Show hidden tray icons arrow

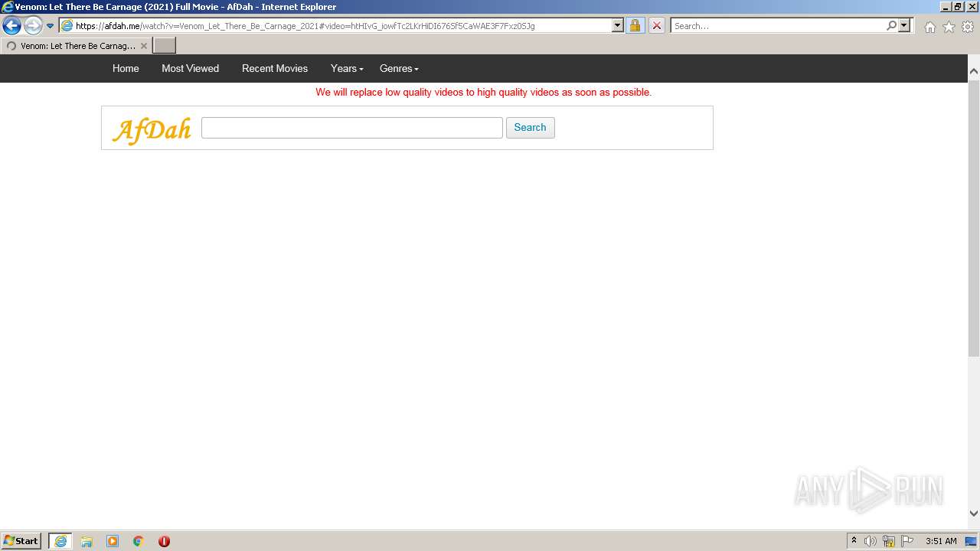pyautogui.click(x=854, y=541)
